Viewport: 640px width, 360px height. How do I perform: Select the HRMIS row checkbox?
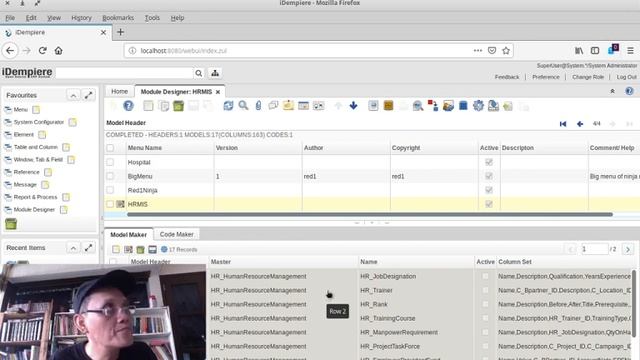pyautogui.click(x=110, y=204)
